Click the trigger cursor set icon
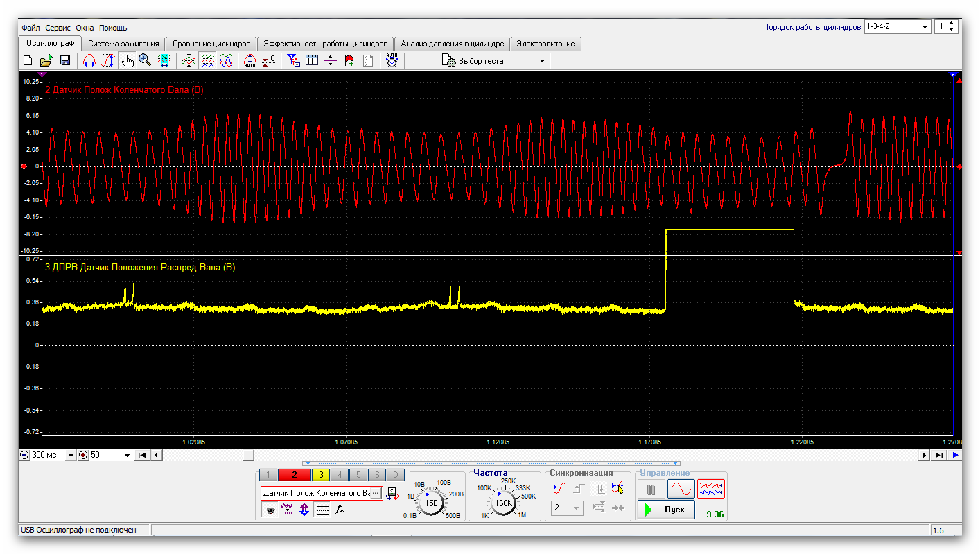 click(618, 488)
